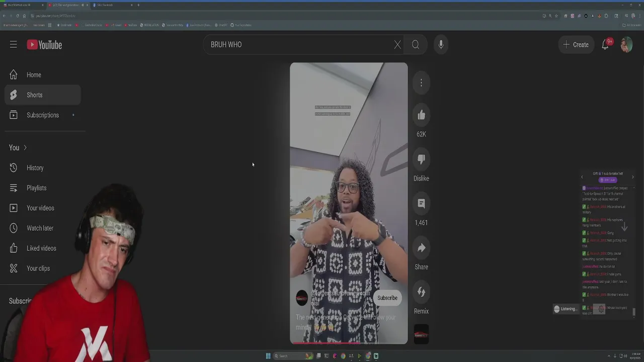
Task: Clear the search box with the X
Action: 397,45
